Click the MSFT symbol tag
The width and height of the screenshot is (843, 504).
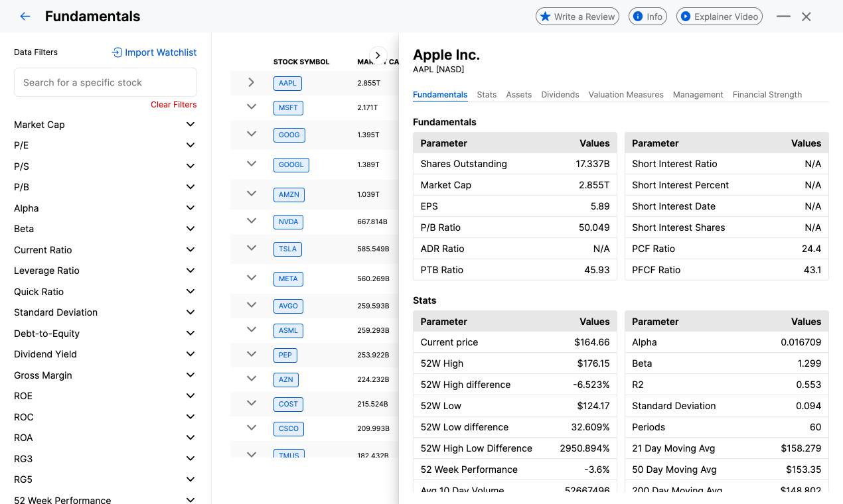[x=288, y=107]
